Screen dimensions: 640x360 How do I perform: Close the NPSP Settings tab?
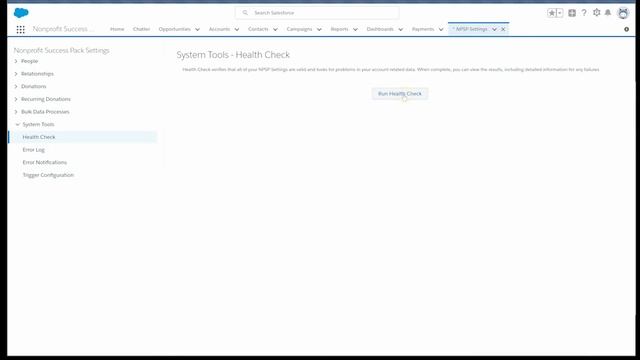tap(503, 29)
